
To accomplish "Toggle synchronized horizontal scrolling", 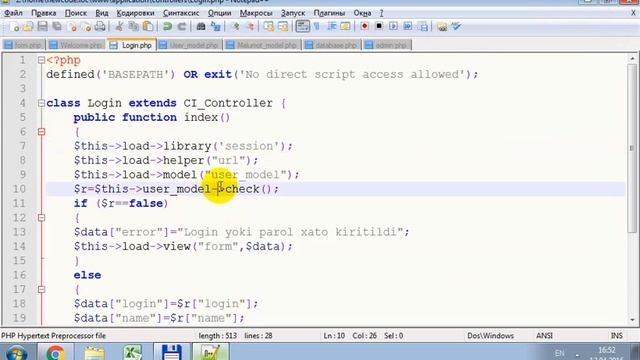I will click(283, 27).
